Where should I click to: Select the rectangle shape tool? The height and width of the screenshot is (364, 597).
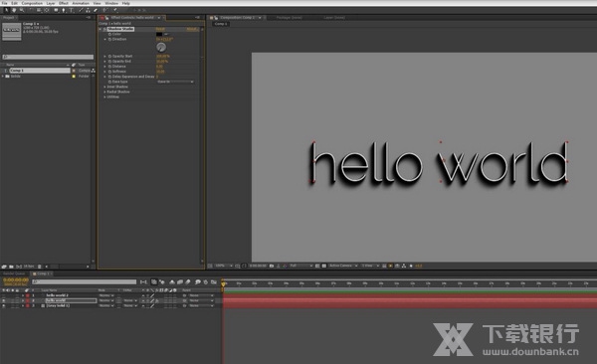click(x=56, y=10)
